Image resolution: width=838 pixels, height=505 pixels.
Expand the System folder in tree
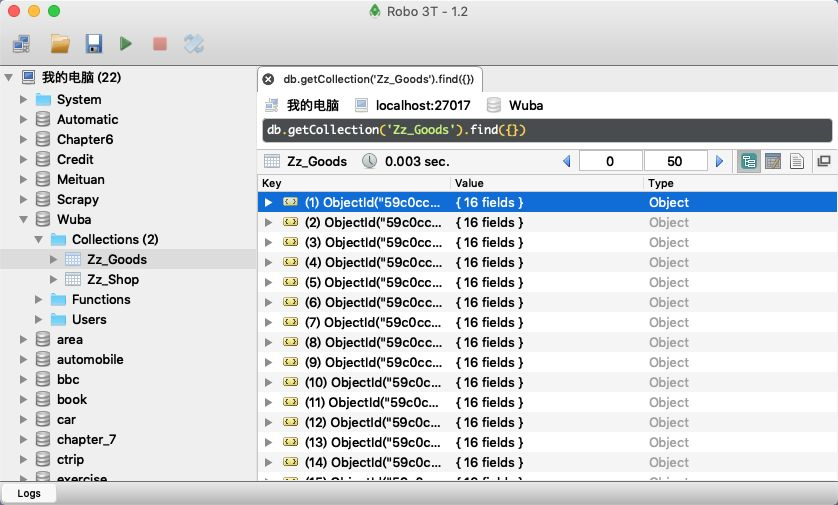[x=24, y=99]
